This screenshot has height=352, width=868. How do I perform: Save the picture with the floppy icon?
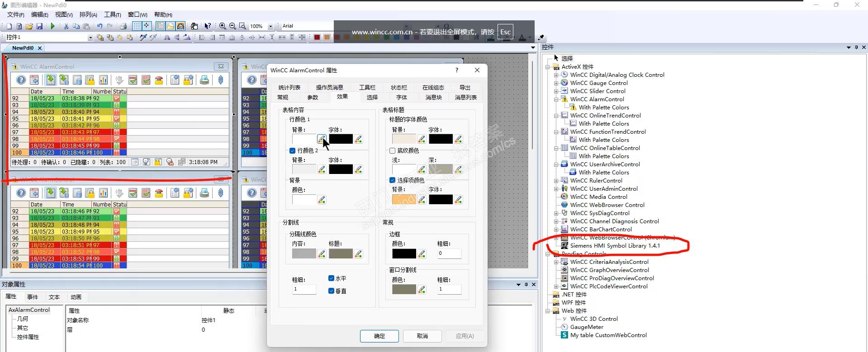click(x=39, y=26)
